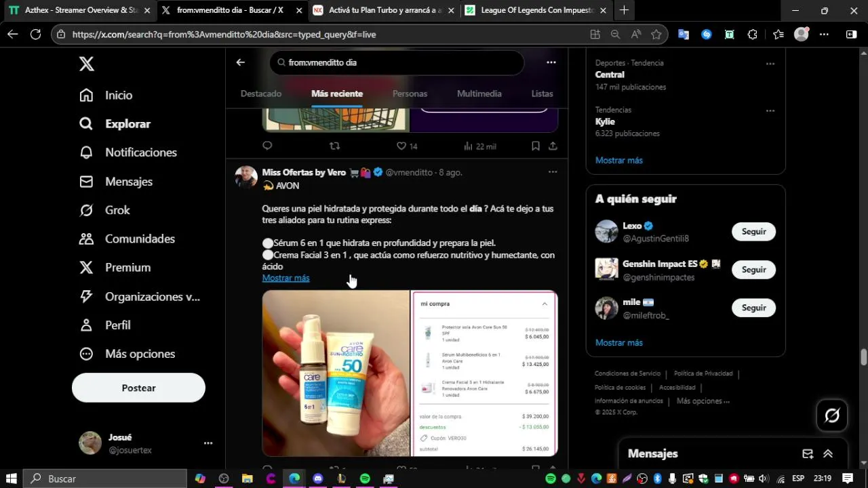868x488 pixels.
Task: Refresh the browser page
Action: tap(35, 34)
